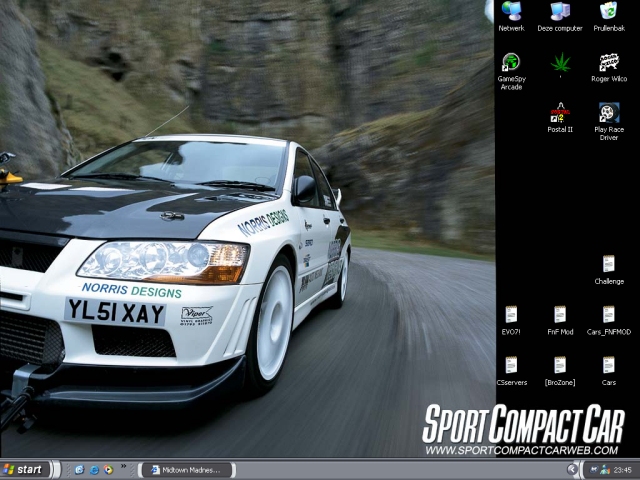Open the Netwerk desktop icon
This screenshot has height=480, width=640.
tap(511, 13)
